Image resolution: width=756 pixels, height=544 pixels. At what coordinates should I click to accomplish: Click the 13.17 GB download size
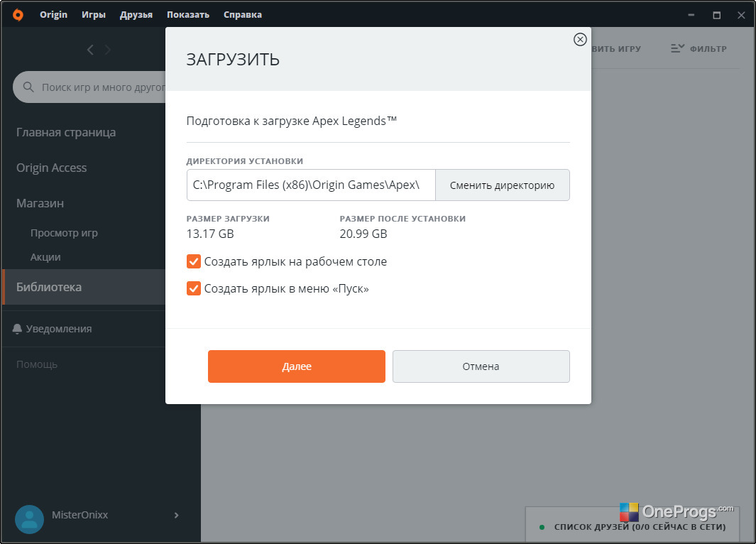coord(210,234)
